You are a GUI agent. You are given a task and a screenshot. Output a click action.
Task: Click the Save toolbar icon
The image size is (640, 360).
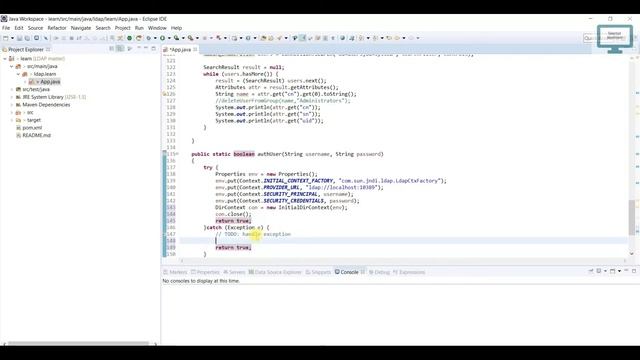[19, 38]
